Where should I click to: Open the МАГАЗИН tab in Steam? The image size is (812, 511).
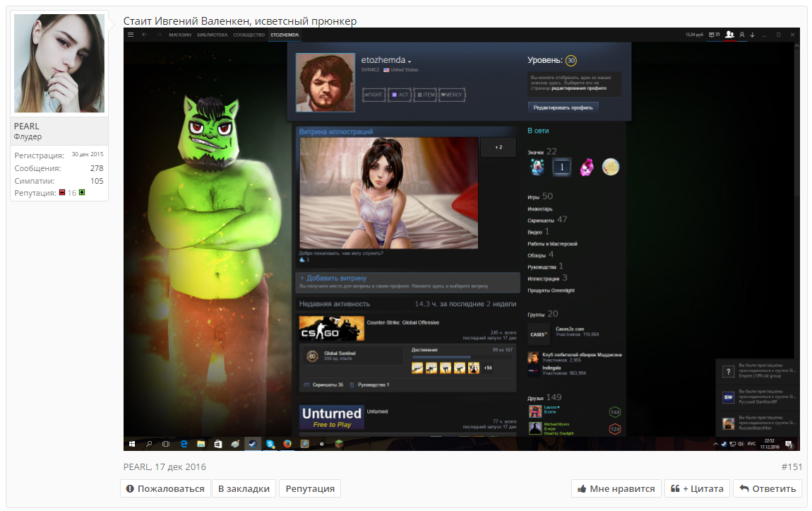(x=179, y=35)
